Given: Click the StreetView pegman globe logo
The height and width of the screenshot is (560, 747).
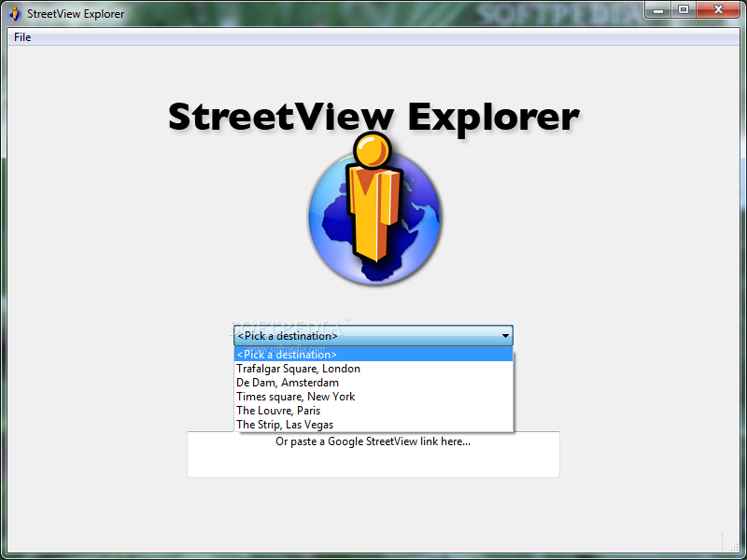Looking at the screenshot, I should (374, 209).
